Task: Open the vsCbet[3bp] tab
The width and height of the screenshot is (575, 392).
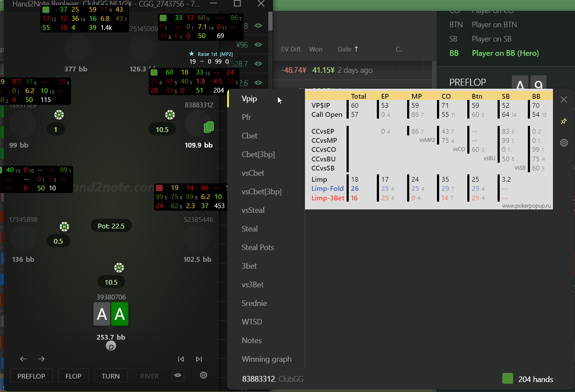Action: click(x=262, y=192)
